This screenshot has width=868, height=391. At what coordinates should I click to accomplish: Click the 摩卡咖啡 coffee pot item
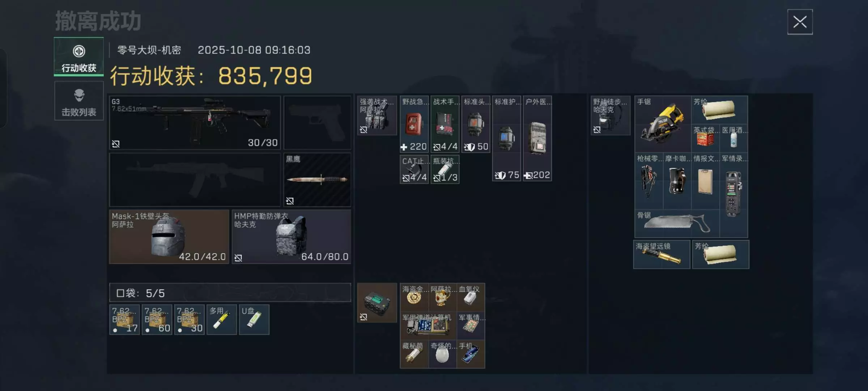(677, 181)
